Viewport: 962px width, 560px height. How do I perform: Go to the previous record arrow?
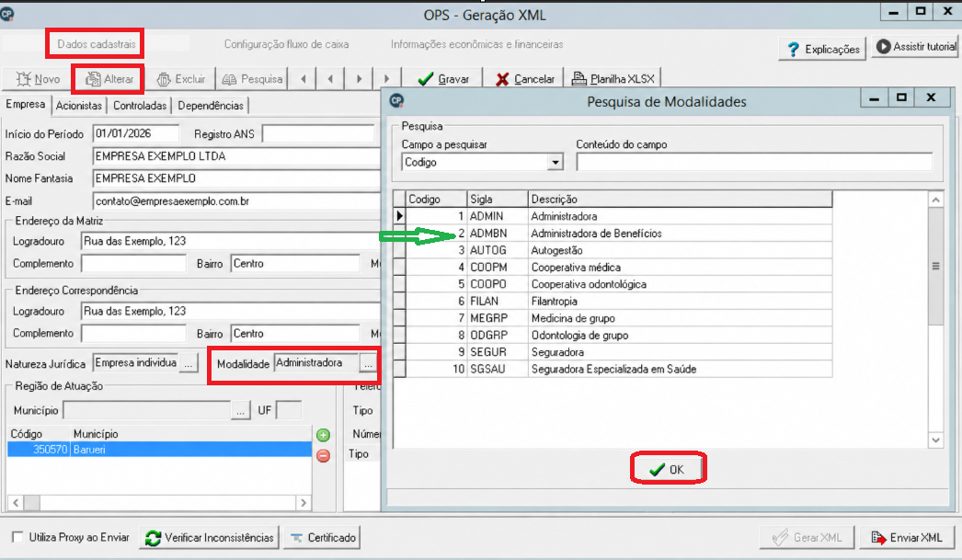click(331, 79)
